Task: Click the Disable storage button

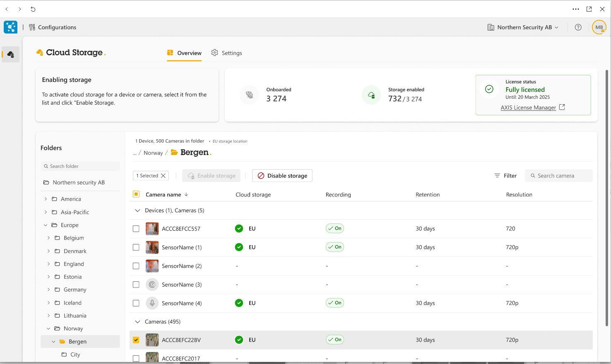Action: point(282,176)
